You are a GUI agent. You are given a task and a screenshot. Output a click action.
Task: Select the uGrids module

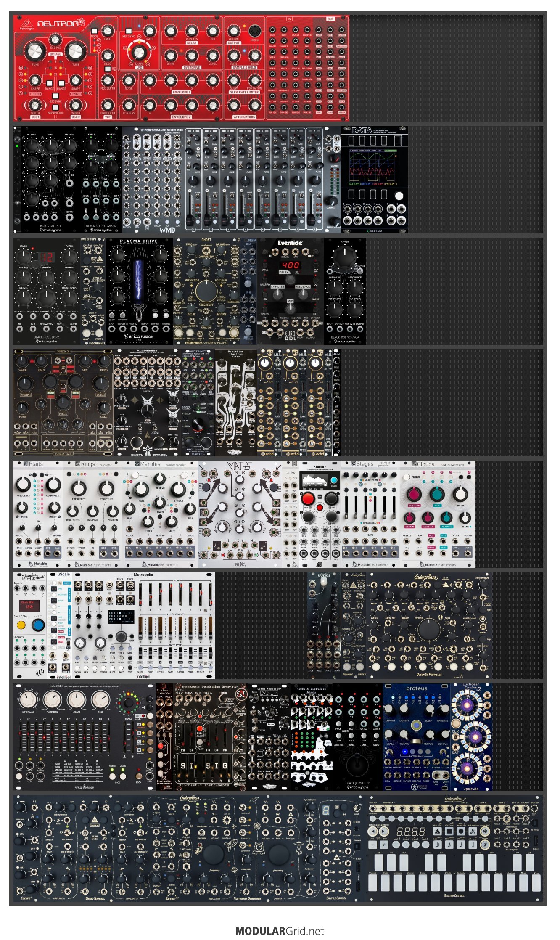point(324,625)
